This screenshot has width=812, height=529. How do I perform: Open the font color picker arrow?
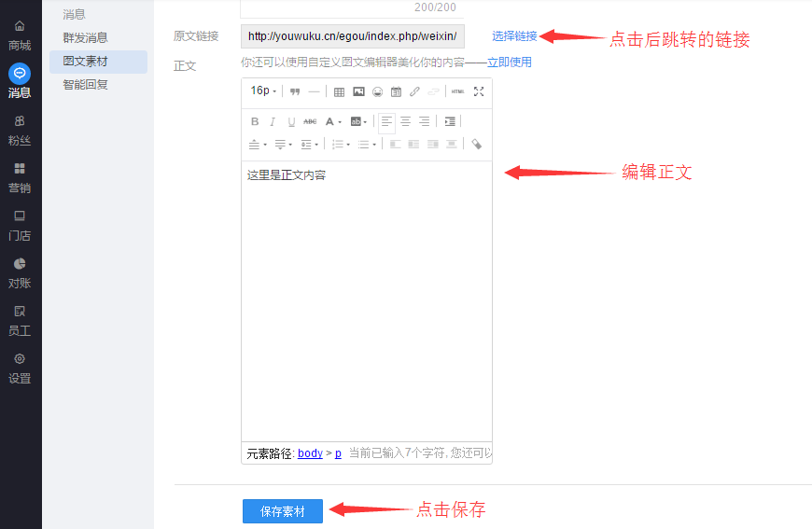[x=340, y=121]
